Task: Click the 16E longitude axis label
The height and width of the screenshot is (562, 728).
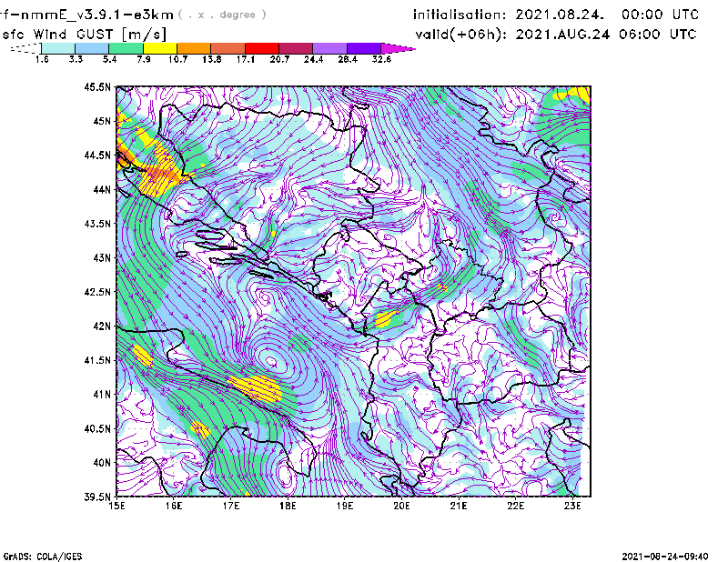Action: [174, 506]
